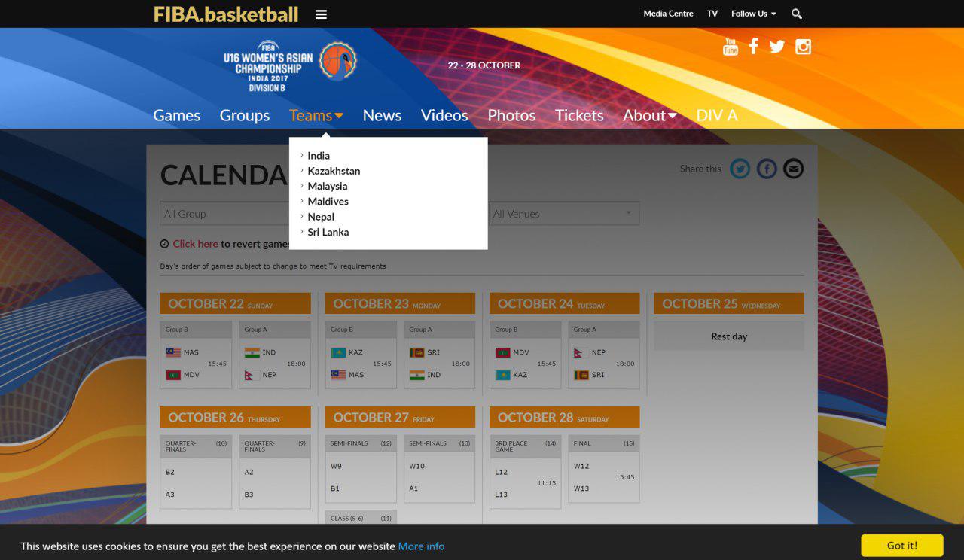The width and height of the screenshot is (964, 560).
Task: Select Malaysia from Teams menu
Action: click(x=328, y=186)
